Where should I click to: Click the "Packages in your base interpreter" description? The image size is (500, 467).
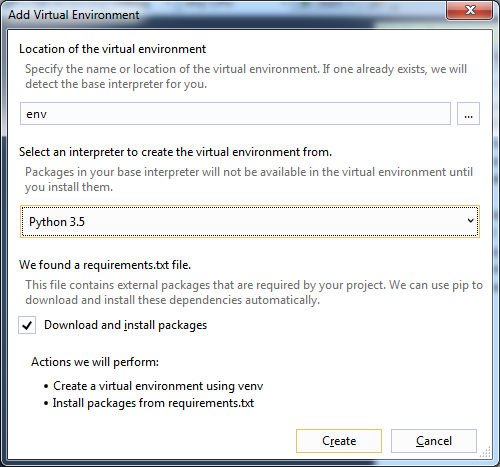click(x=249, y=179)
